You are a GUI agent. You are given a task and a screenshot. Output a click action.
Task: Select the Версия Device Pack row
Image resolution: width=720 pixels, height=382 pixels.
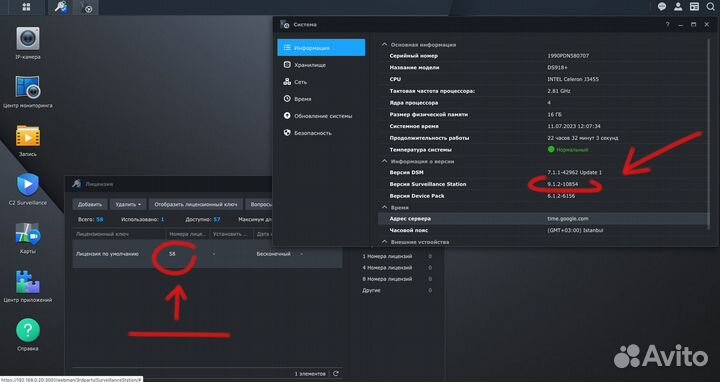pyautogui.click(x=544, y=196)
